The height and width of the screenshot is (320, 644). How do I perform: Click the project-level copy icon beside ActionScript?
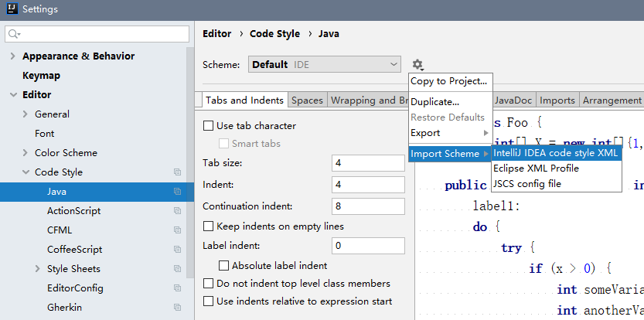point(177,211)
